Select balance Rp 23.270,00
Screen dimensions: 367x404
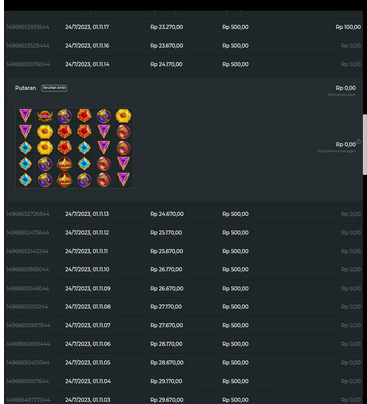click(167, 27)
